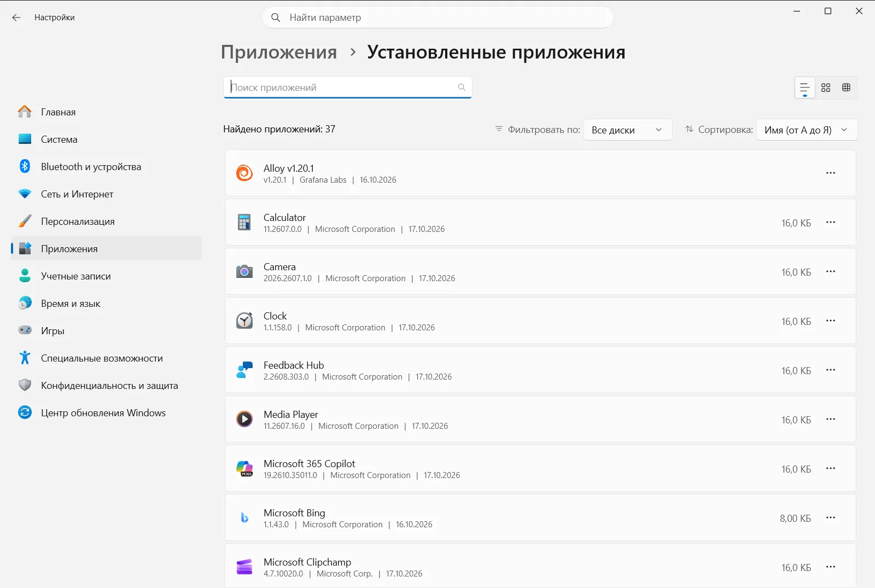
Task: Go back to 'Приложения' breadcrumb
Action: pyautogui.click(x=279, y=53)
